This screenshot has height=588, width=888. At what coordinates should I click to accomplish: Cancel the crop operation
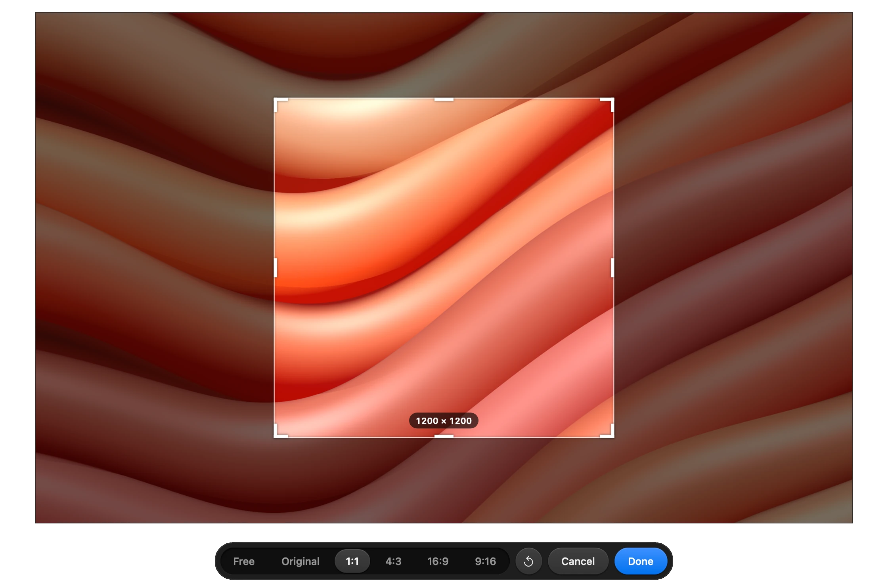[x=578, y=561]
